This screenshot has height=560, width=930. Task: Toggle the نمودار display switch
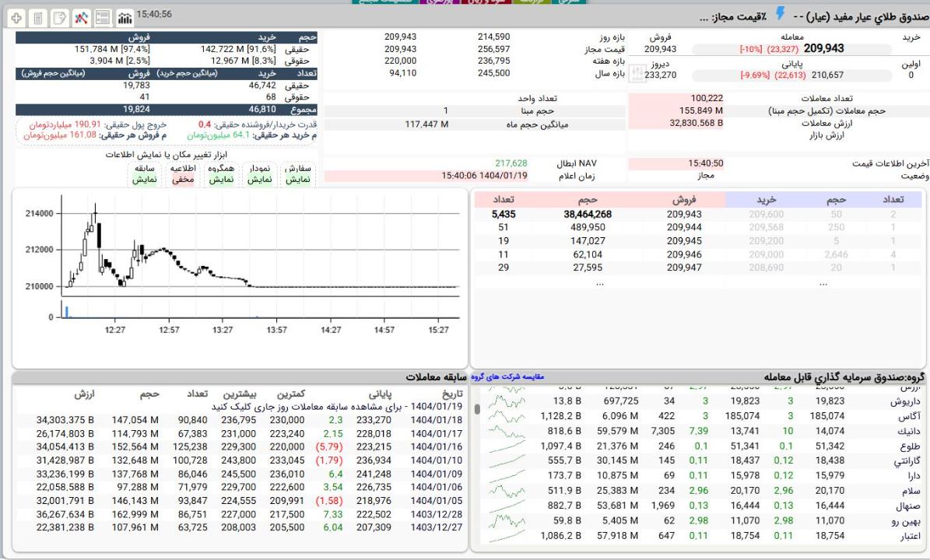tap(259, 174)
